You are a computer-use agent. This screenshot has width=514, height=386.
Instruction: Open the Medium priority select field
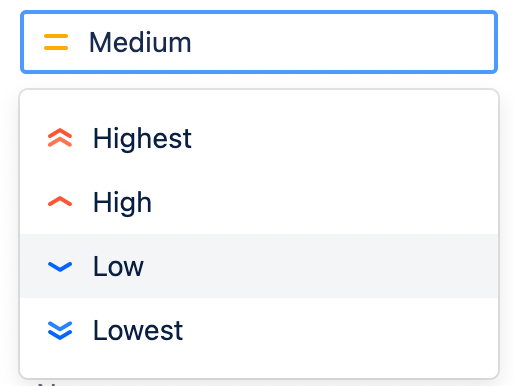point(259,42)
